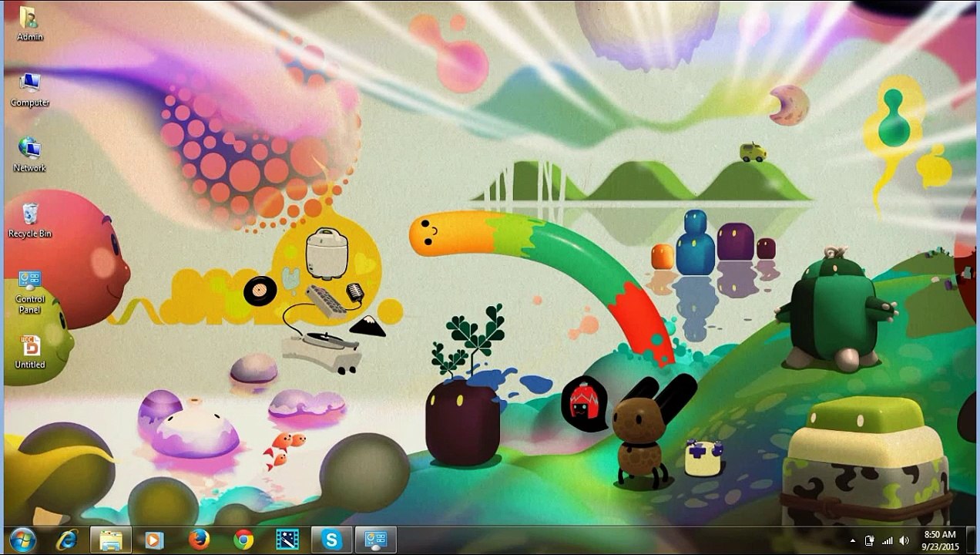Image resolution: width=980 pixels, height=555 pixels.
Task: Open the volume speaker tray icon
Action: (x=904, y=541)
